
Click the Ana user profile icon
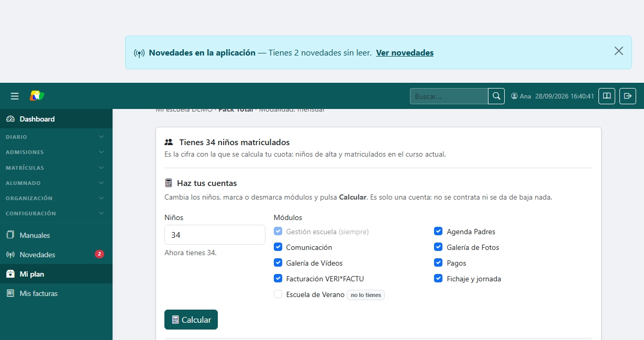[x=514, y=96]
